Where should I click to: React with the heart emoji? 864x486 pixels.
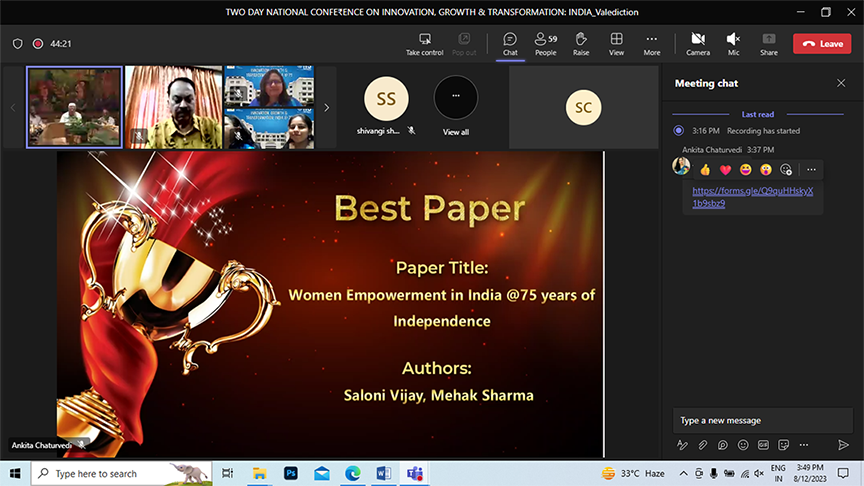[725, 170]
